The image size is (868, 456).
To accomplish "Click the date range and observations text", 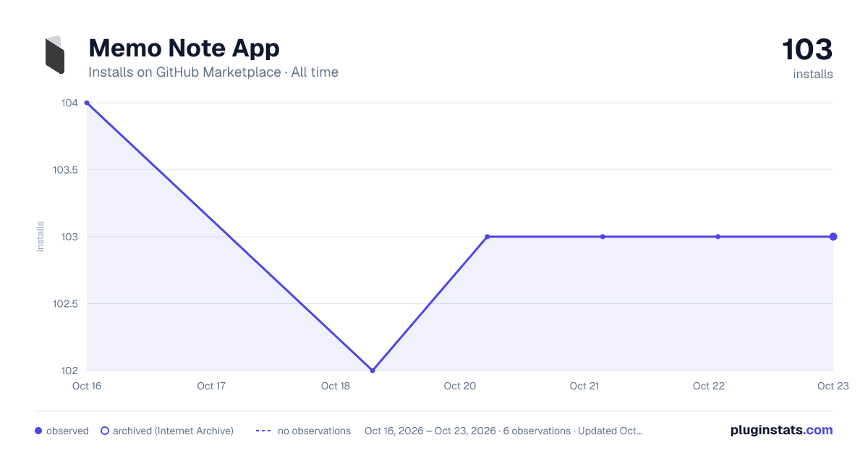I will [503, 431].
